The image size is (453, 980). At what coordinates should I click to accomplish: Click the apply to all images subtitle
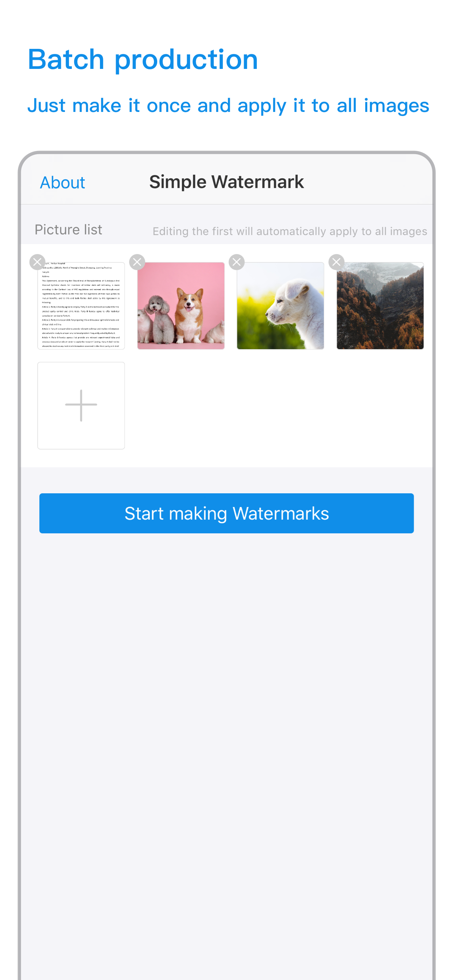tap(228, 106)
